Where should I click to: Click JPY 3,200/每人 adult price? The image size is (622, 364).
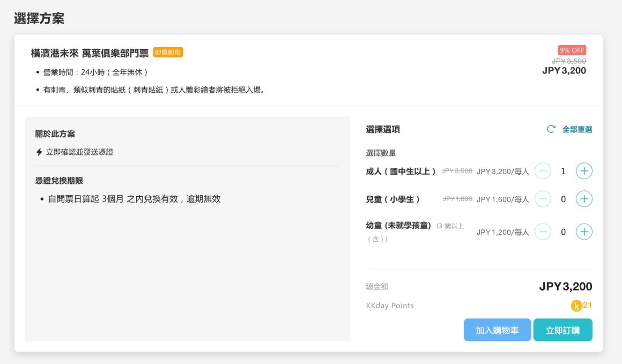click(502, 172)
